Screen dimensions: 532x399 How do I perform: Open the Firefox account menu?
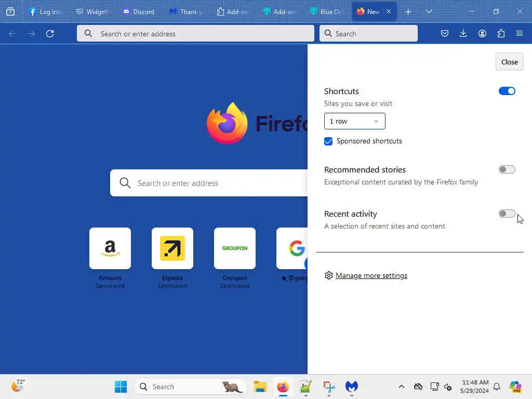click(x=482, y=33)
